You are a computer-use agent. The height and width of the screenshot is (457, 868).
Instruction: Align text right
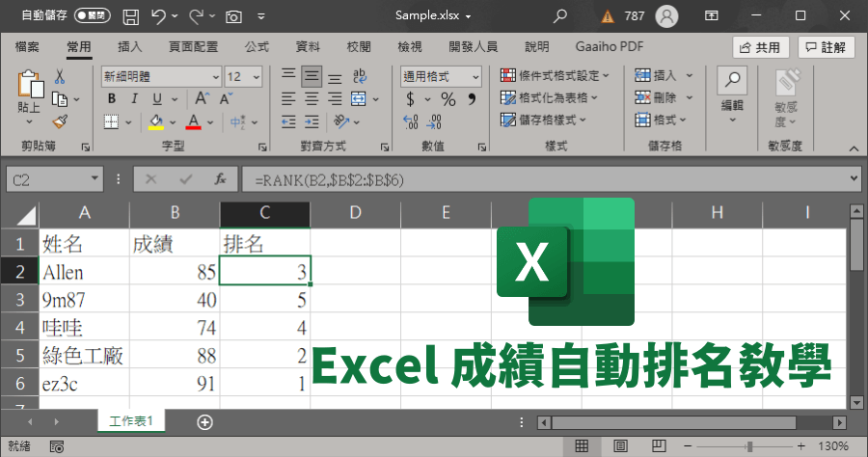335,99
